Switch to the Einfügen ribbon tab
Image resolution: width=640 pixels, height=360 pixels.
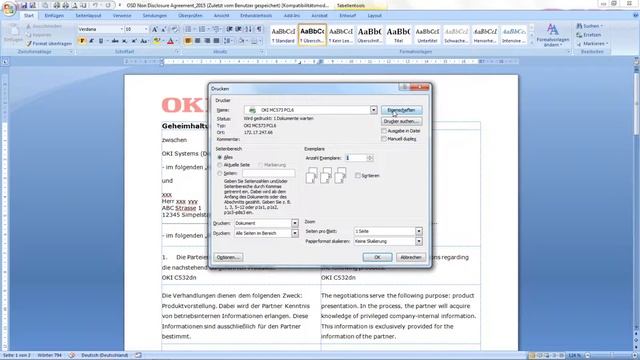(x=54, y=16)
